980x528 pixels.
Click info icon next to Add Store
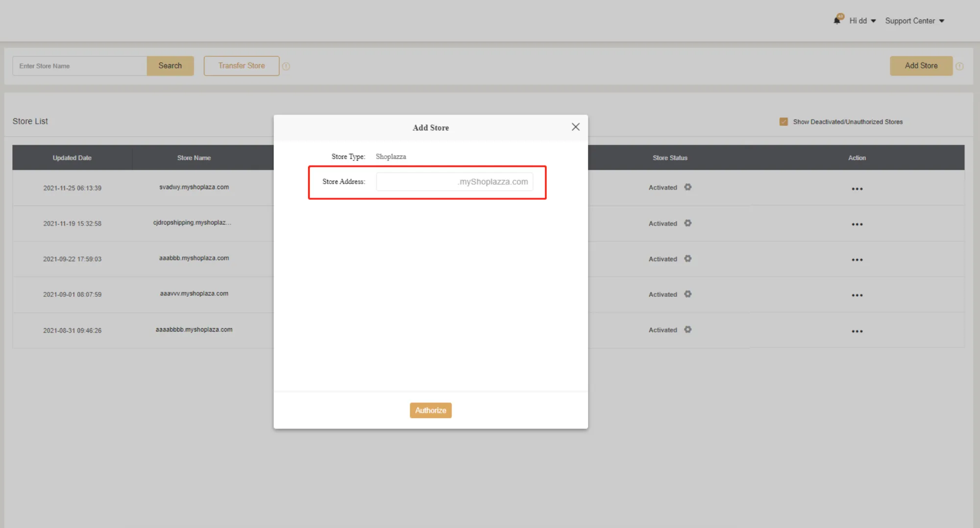click(959, 66)
